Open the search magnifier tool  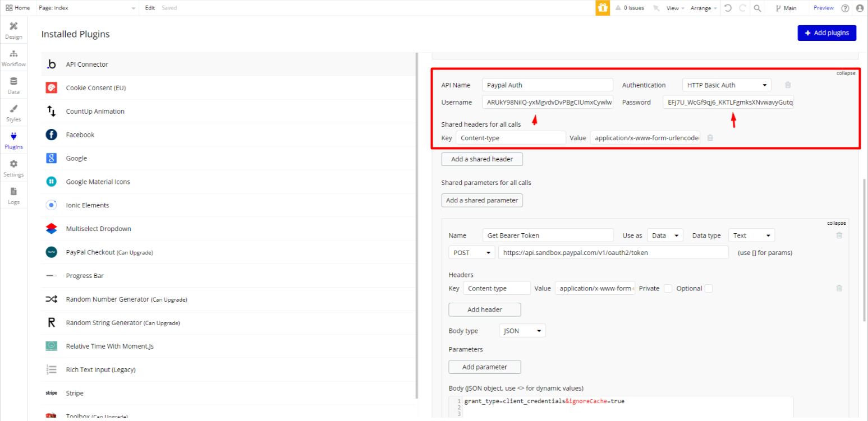(757, 8)
